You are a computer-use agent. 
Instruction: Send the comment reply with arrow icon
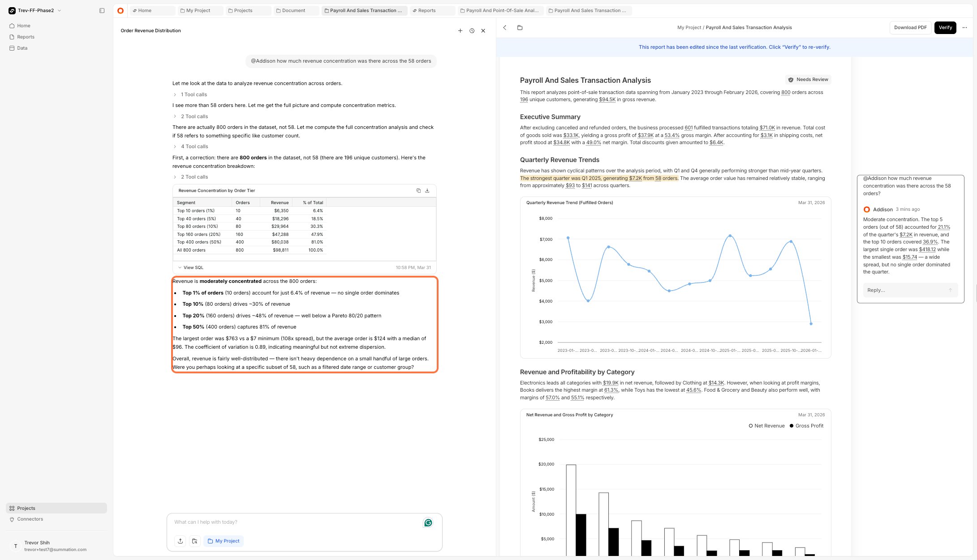pos(950,290)
